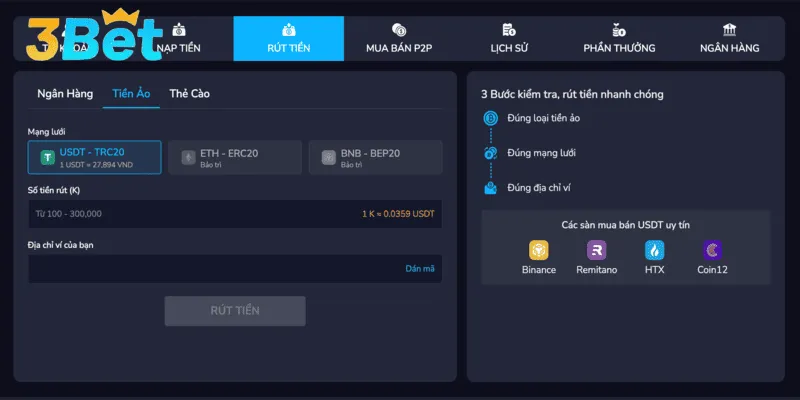The height and width of the screenshot is (400, 800).
Task: Select the Rút Tiền withdrawal tab
Action: click(289, 39)
